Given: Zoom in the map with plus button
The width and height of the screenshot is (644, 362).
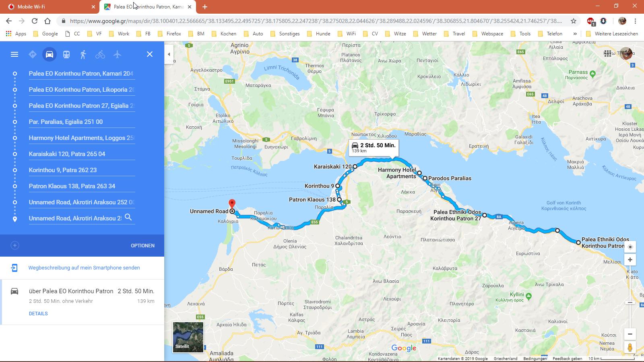Looking at the screenshot, I should pos(630,260).
